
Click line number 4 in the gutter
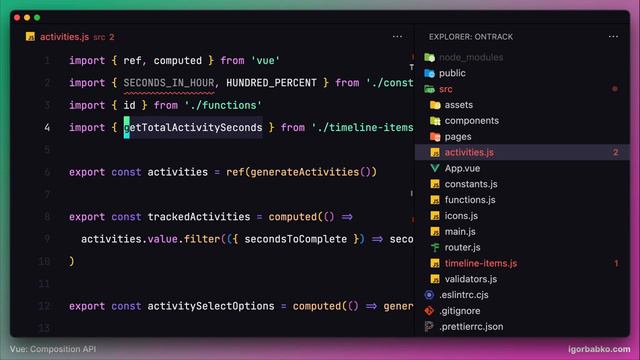47,127
